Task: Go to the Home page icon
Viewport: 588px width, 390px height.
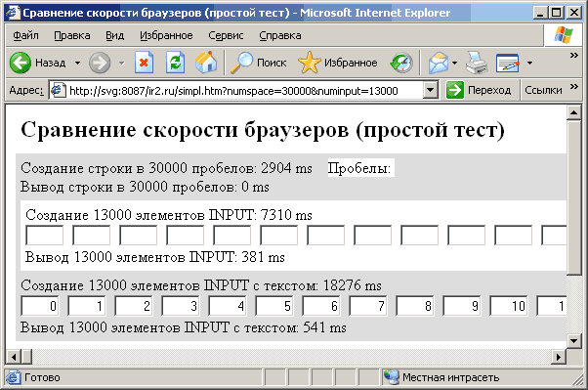Action: [206, 63]
